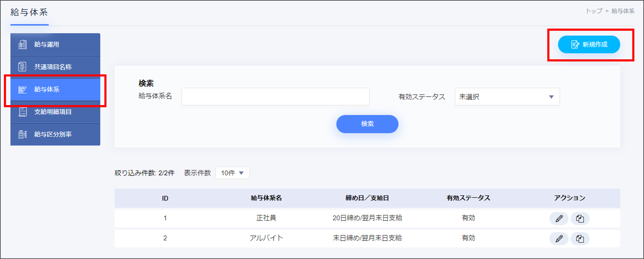Click 正社員 name in table row
Screen dimensions: 644x259
(266, 218)
